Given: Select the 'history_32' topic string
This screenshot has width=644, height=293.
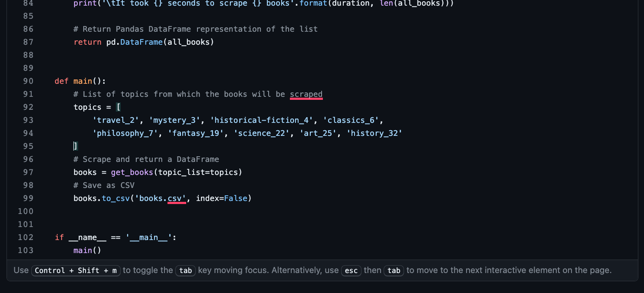Looking at the screenshot, I should (374, 133).
